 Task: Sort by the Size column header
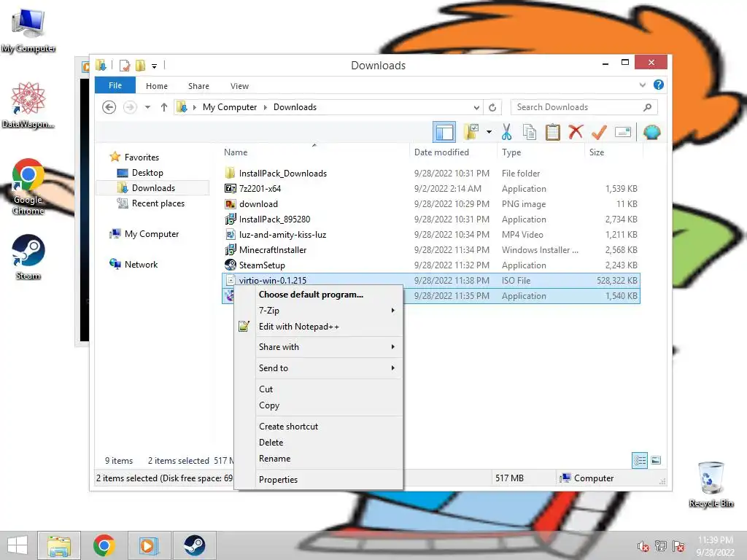pyautogui.click(x=597, y=152)
